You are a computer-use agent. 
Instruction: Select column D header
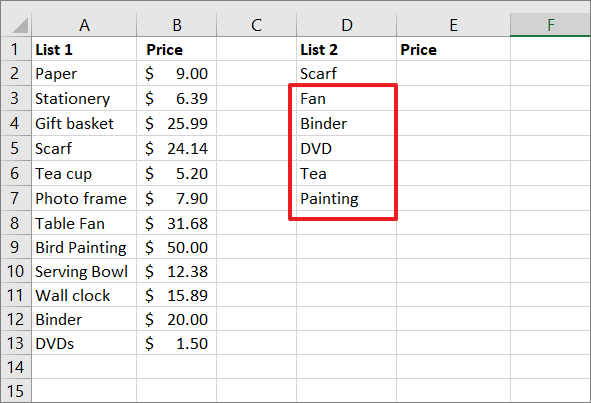[346, 25]
